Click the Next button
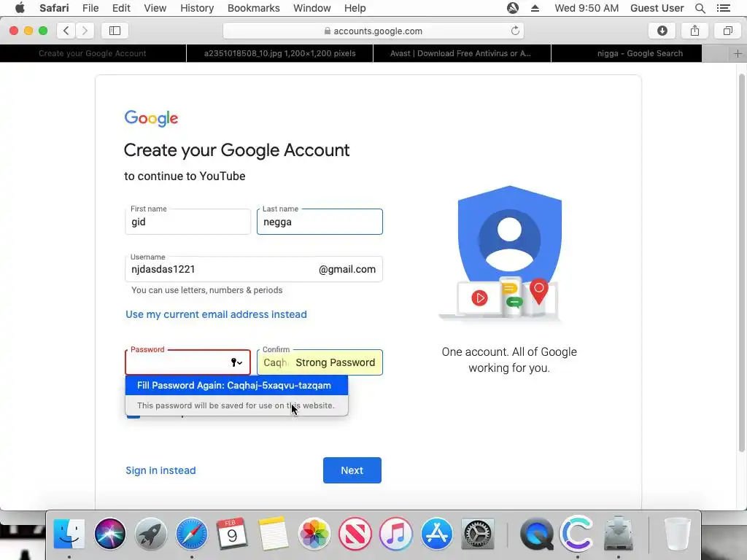This screenshot has width=747, height=560. (x=352, y=470)
